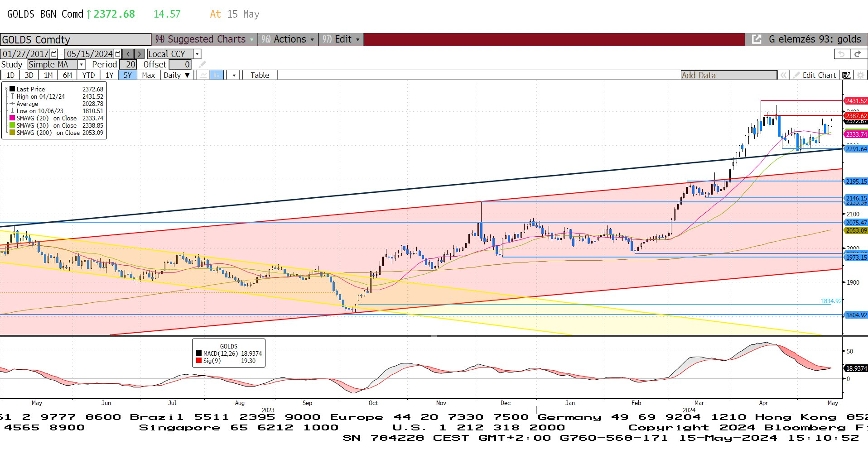Click Offset value 0 field
868x463 pixels.
pyautogui.click(x=180, y=64)
